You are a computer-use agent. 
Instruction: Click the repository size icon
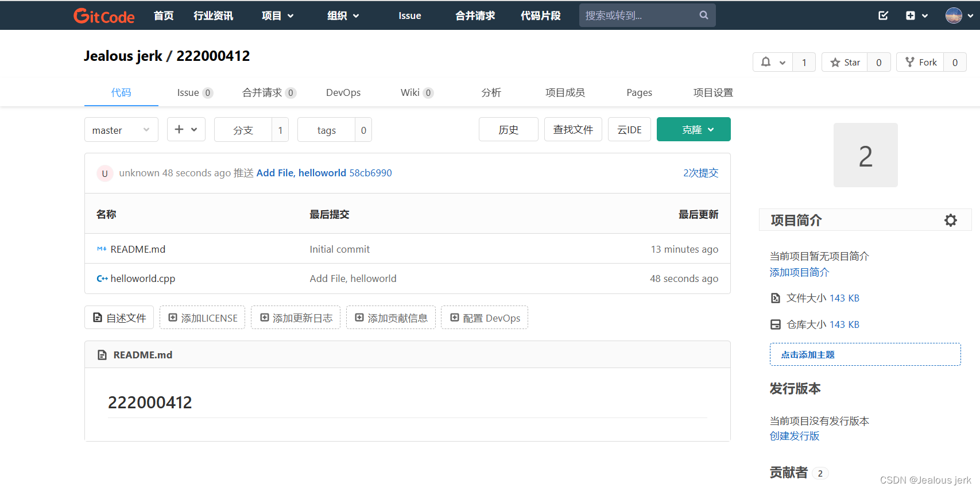click(x=776, y=324)
